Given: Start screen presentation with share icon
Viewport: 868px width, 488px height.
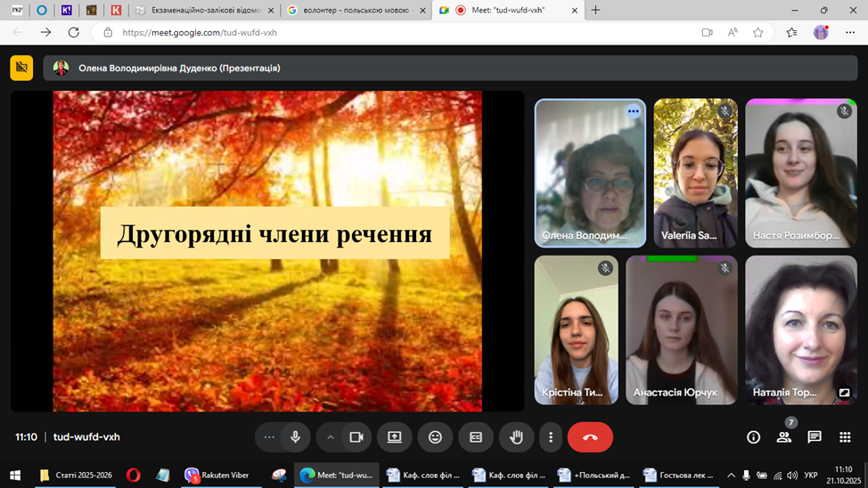Looking at the screenshot, I should click(395, 437).
